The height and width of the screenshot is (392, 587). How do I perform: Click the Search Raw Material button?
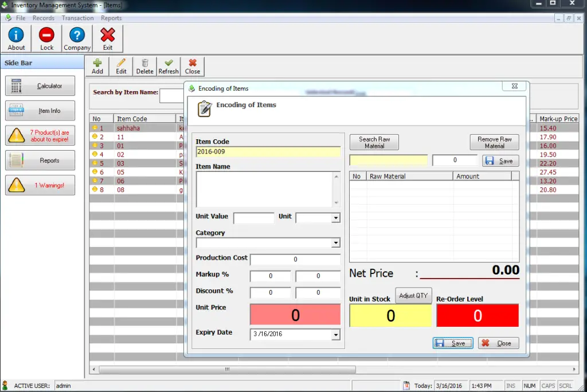[374, 142]
